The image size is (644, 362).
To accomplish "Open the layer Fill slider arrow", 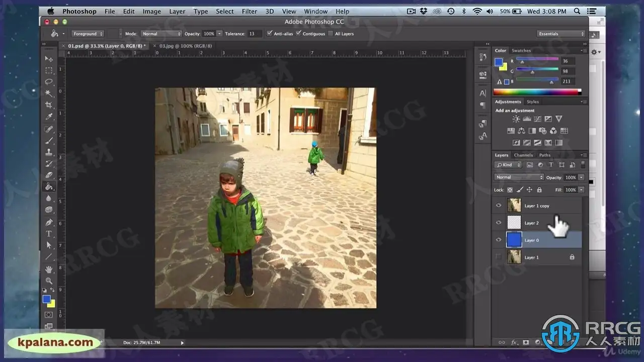I will pyautogui.click(x=582, y=190).
